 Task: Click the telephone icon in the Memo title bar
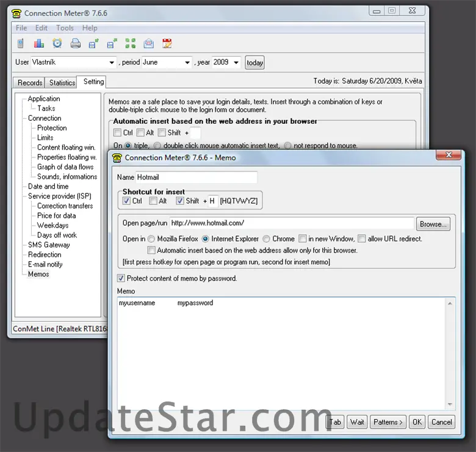click(x=117, y=158)
